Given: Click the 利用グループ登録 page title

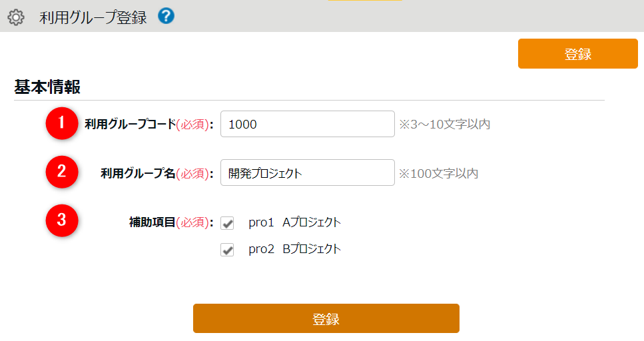Looking at the screenshot, I should tap(93, 18).
